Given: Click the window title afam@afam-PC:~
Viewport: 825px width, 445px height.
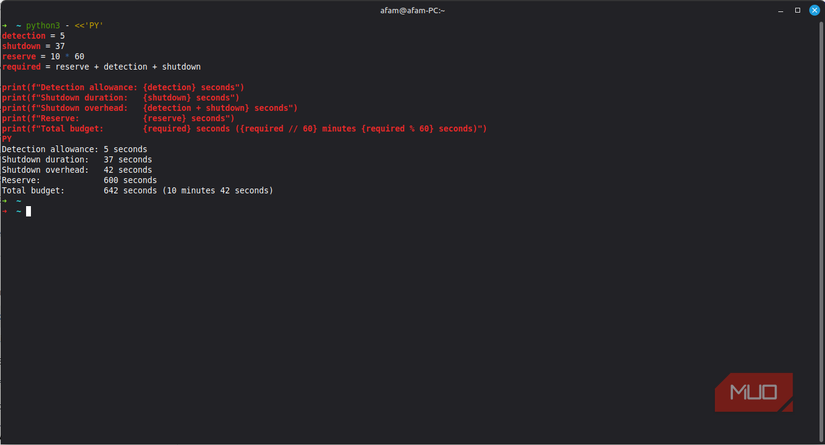Looking at the screenshot, I should coord(412,11).
